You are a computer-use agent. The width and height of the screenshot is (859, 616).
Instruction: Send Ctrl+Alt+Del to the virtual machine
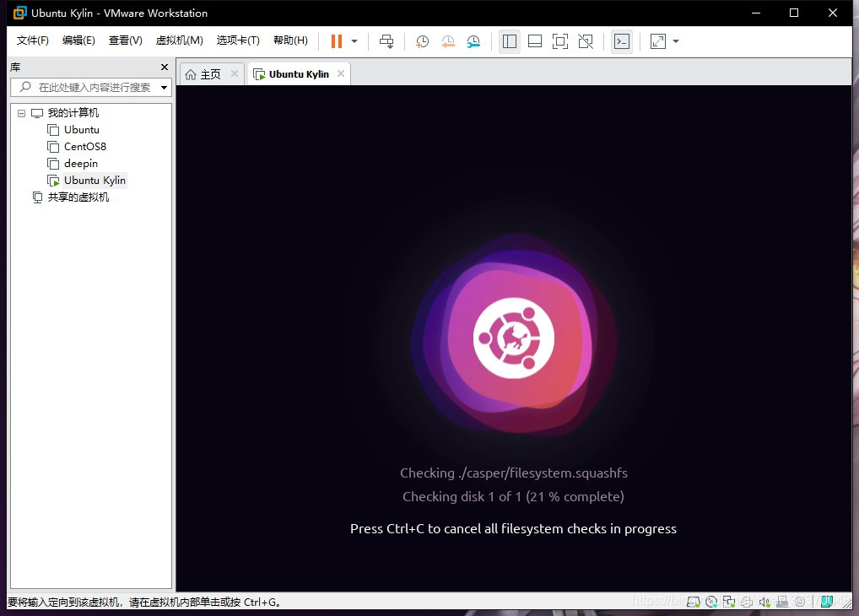386,41
